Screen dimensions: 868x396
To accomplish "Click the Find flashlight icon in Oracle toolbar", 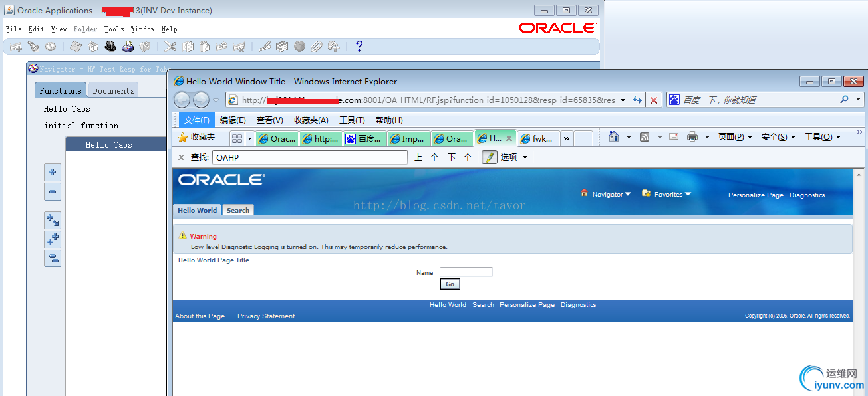I will pos(33,47).
